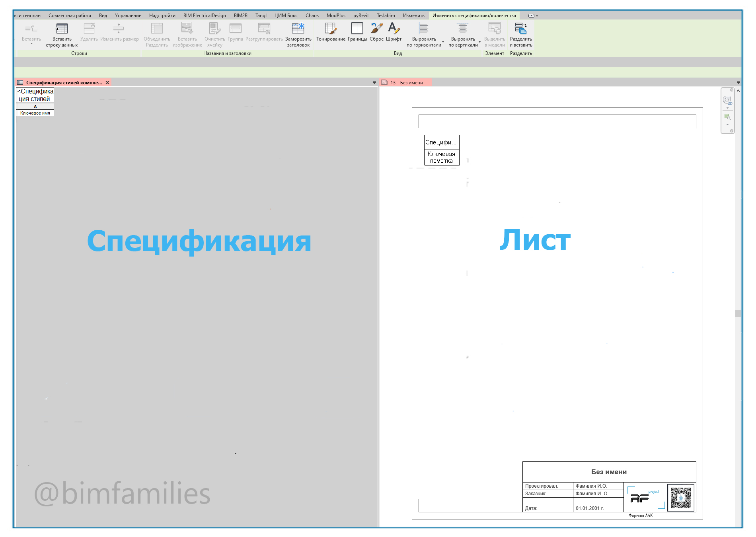Viewport: 756px width, 537px height.
Task: Open the specification pane view list dropdown
Action: (374, 83)
